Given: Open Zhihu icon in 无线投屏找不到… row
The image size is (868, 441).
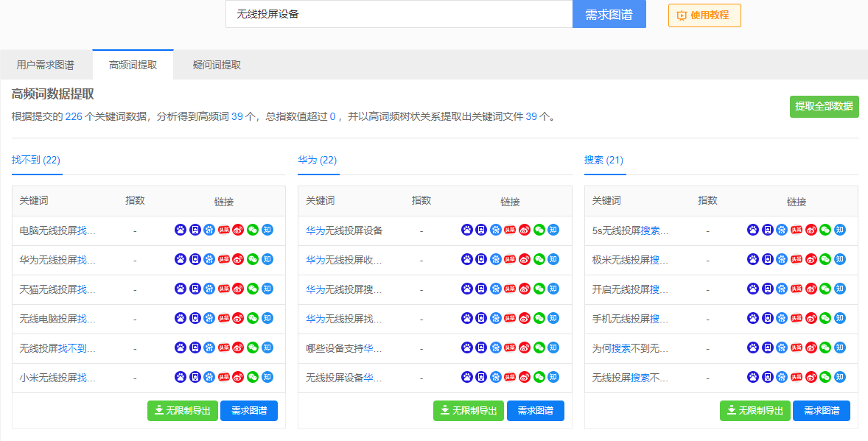Looking at the screenshot, I should [x=267, y=347].
